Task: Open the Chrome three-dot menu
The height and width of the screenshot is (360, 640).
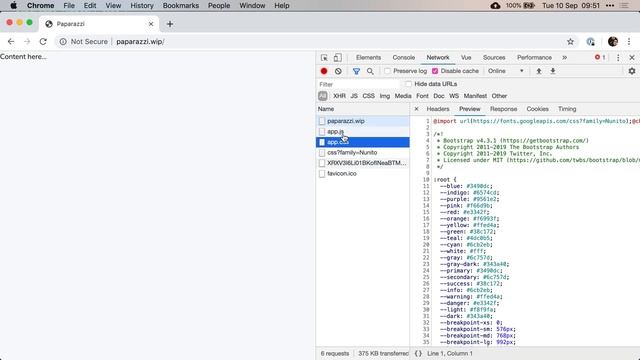Action: (x=629, y=42)
